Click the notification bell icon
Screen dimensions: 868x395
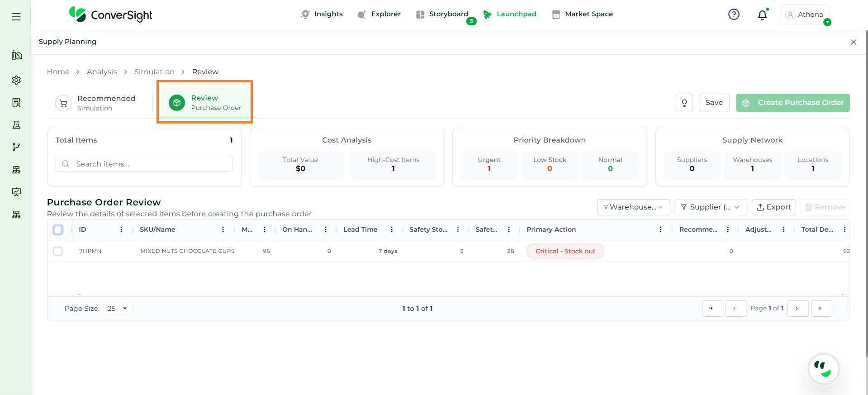(762, 15)
